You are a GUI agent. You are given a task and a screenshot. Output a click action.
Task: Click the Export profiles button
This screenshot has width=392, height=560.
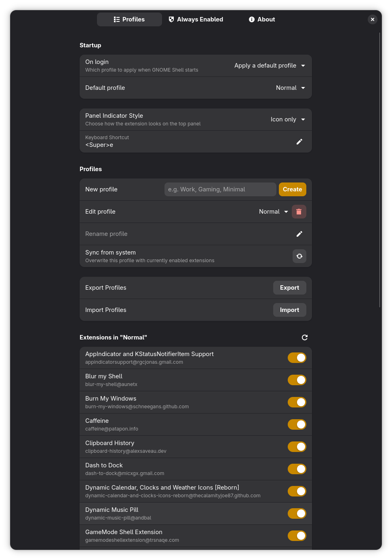click(x=289, y=288)
